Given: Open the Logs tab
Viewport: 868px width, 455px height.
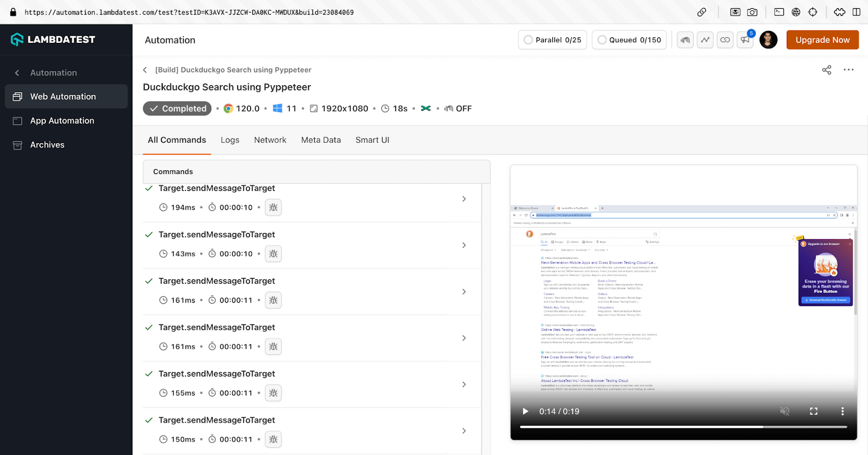Looking at the screenshot, I should 229,140.
